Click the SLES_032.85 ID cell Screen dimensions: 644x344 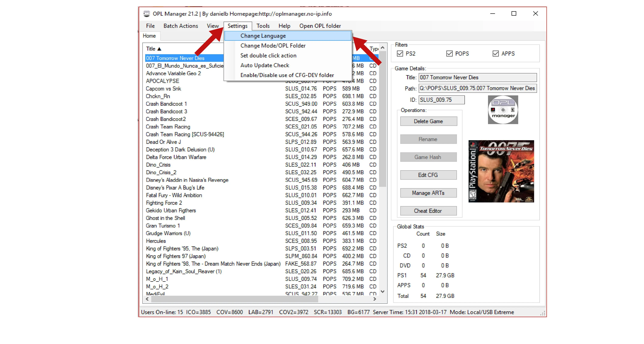(x=301, y=96)
